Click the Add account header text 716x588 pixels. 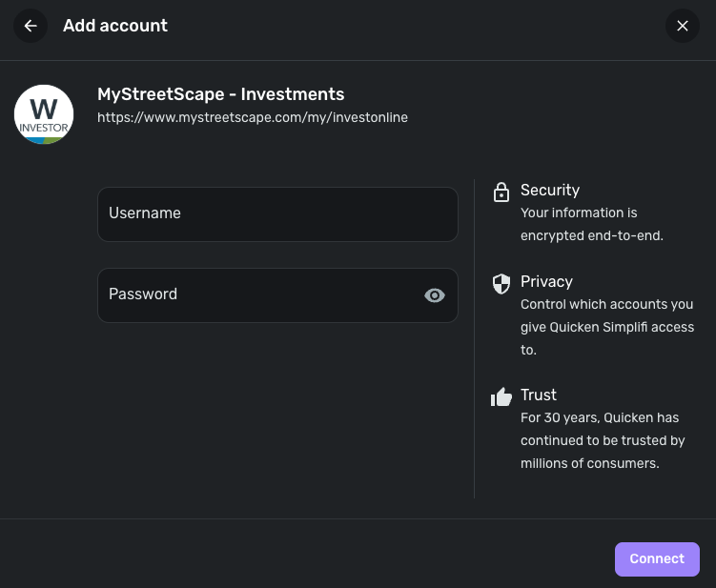115,26
